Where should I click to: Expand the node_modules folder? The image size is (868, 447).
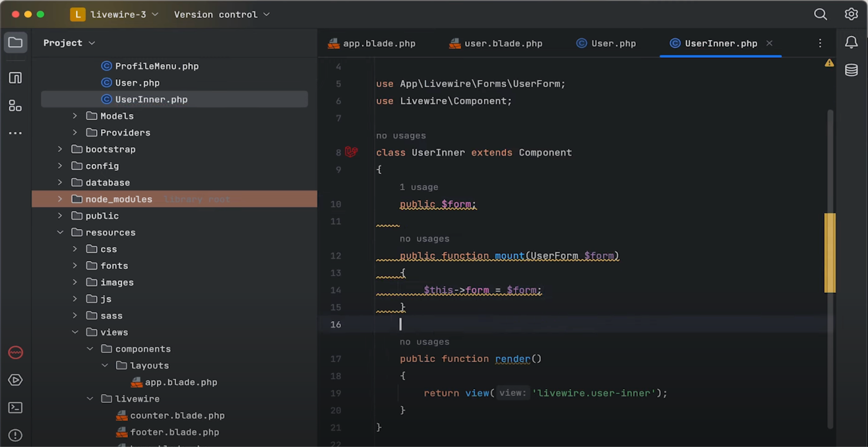coord(60,199)
